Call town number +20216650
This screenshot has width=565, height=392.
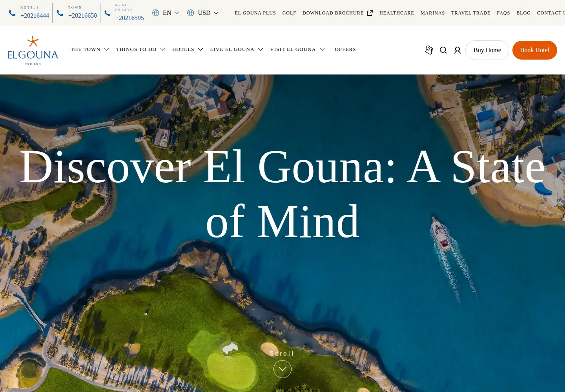[82, 16]
